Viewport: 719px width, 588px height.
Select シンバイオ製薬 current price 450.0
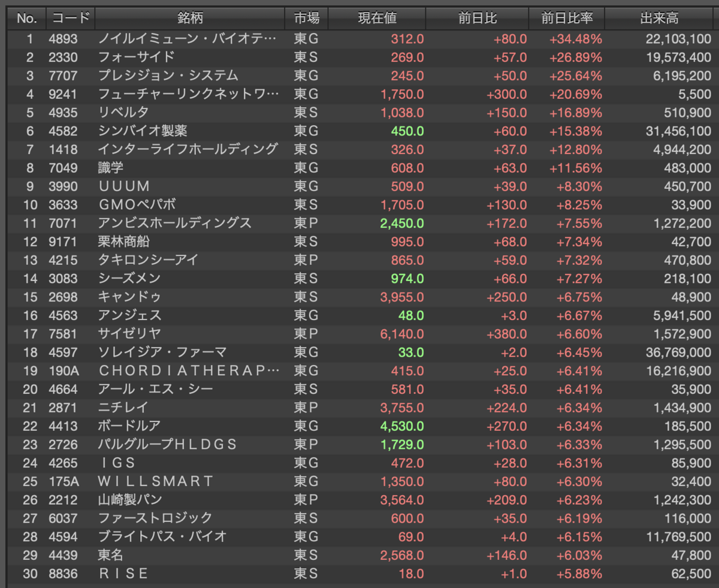pyautogui.click(x=407, y=131)
